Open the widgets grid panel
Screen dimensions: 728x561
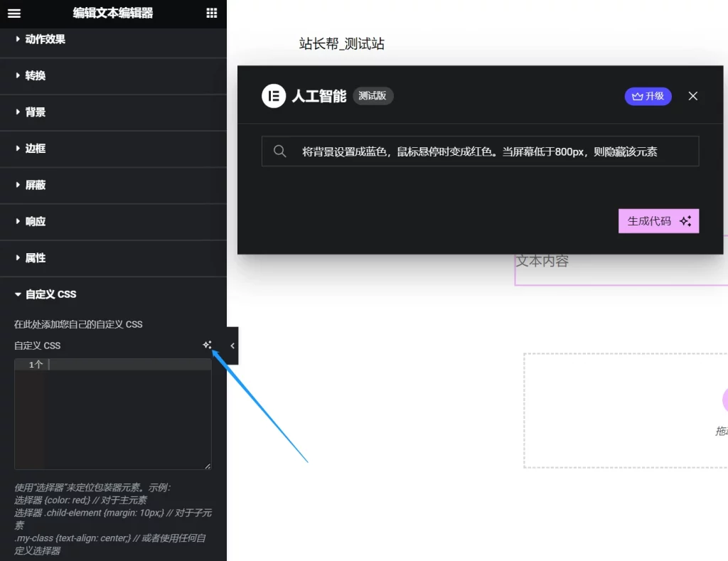click(x=211, y=14)
